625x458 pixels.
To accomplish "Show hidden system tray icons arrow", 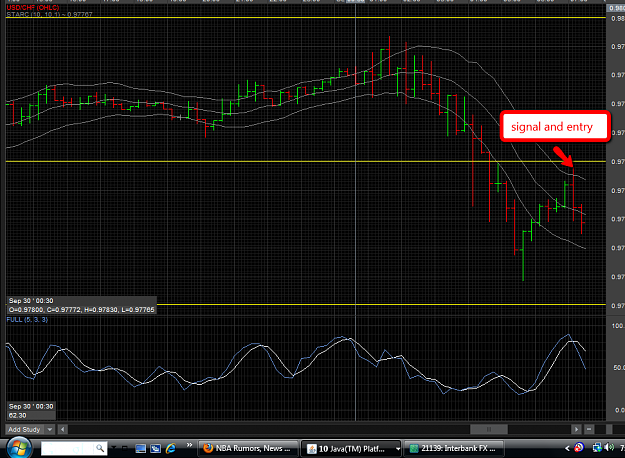I will (567, 448).
